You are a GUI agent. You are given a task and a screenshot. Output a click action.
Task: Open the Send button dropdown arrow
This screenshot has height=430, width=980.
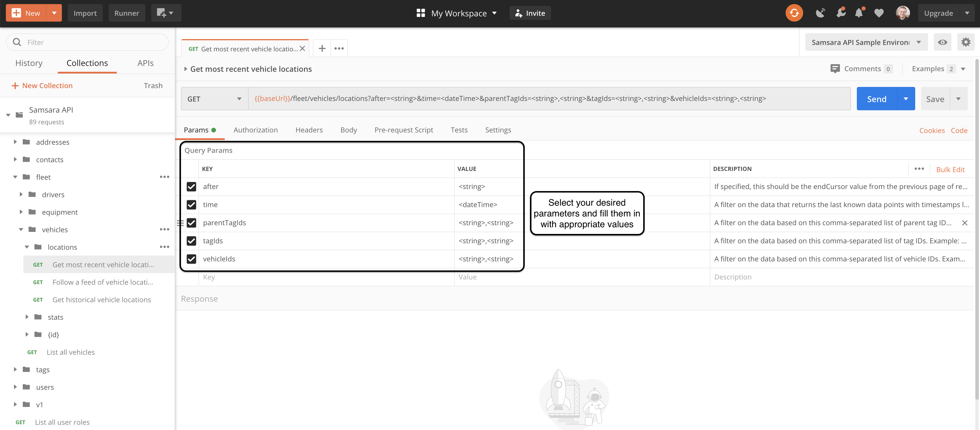(906, 99)
